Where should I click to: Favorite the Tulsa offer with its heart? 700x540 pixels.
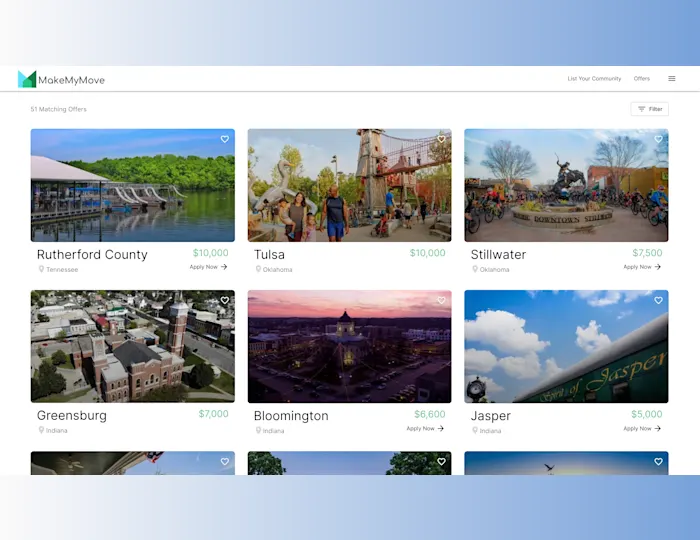tap(441, 139)
